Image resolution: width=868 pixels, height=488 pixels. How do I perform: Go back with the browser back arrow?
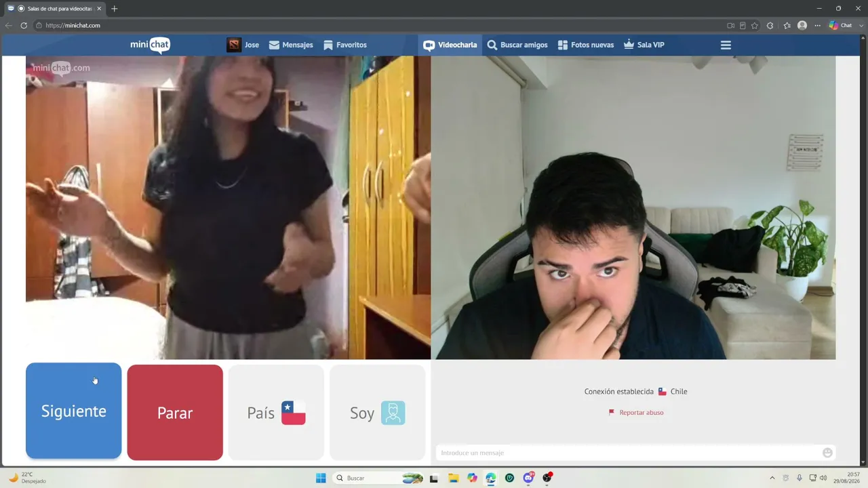coord(8,25)
